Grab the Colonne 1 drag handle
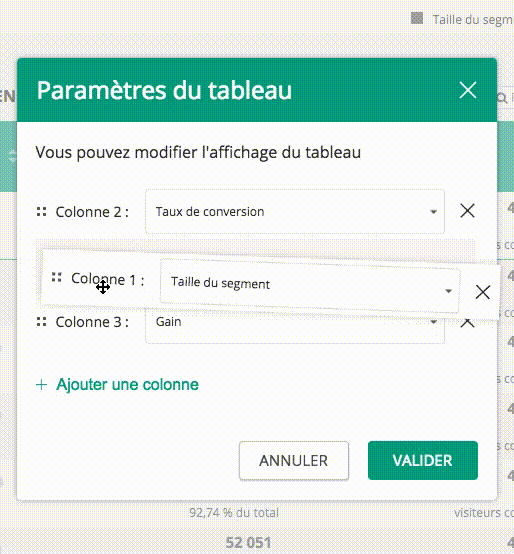This screenshot has width=514, height=554. (x=57, y=277)
